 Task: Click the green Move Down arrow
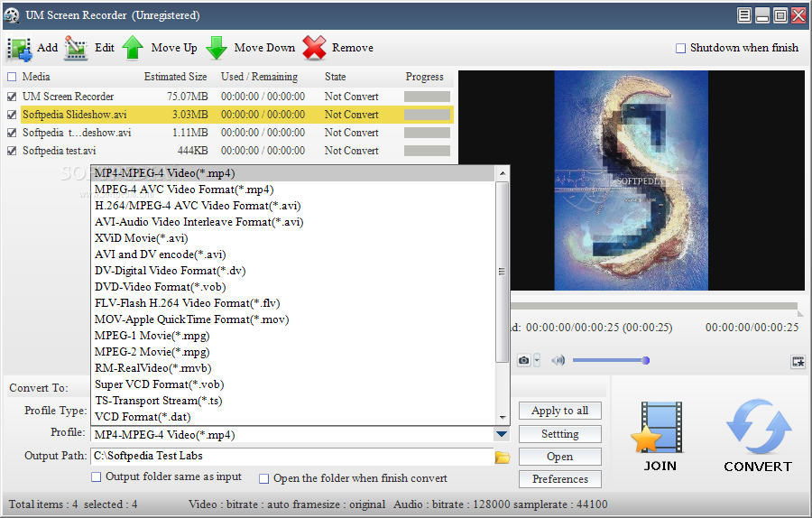pyautogui.click(x=217, y=48)
